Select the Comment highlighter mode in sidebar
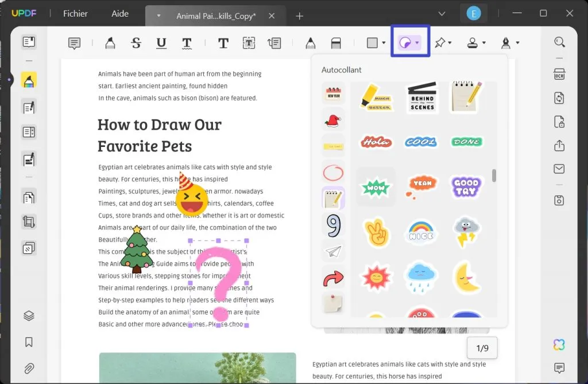588x384 pixels. pos(29,80)
